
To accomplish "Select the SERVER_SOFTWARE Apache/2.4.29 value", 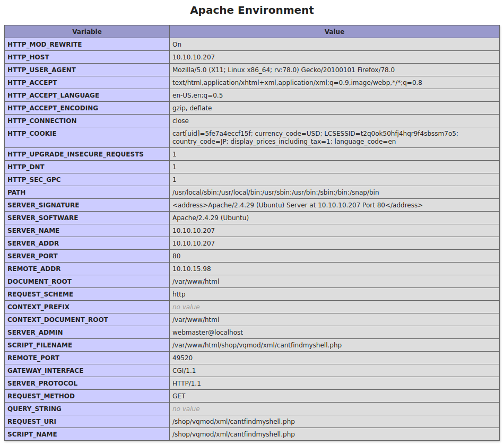I will pos(210,218).
